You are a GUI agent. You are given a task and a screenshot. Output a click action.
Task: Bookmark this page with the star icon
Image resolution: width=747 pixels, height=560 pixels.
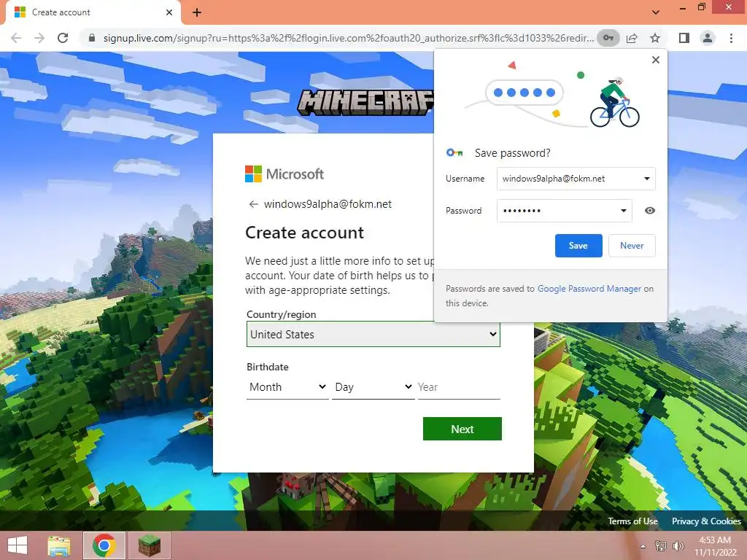pos(655,38)
